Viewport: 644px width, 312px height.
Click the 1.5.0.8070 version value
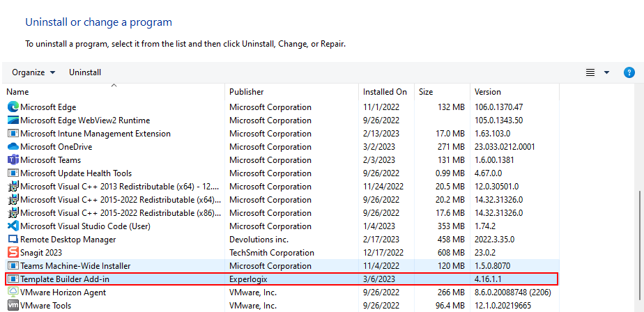pos(493,265)
